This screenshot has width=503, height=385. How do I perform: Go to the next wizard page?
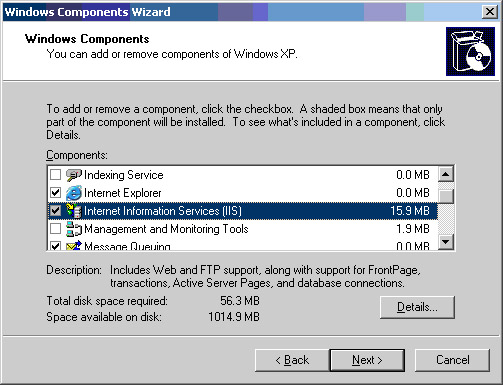367,360
